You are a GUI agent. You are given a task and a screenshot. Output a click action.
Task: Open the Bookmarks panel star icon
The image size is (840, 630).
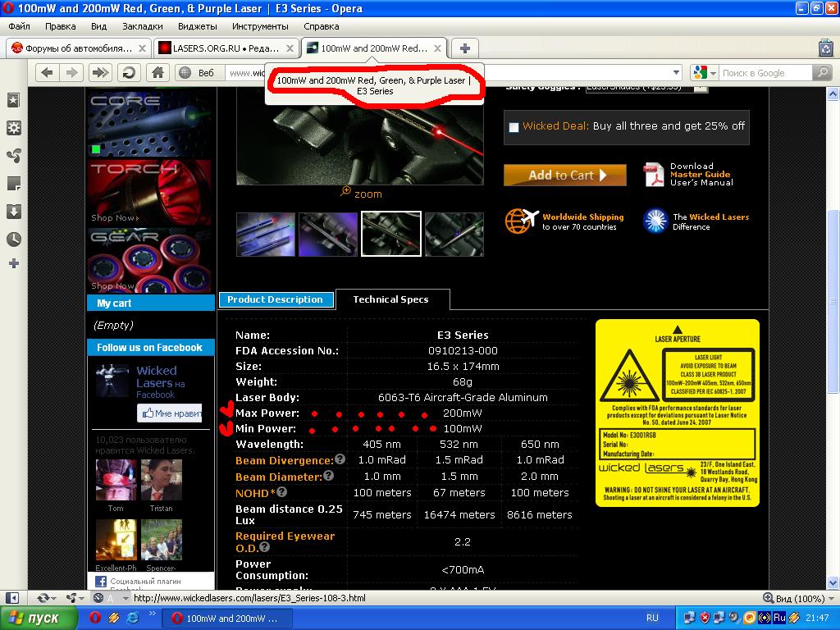pyautogui.click(x=14, y=100)
